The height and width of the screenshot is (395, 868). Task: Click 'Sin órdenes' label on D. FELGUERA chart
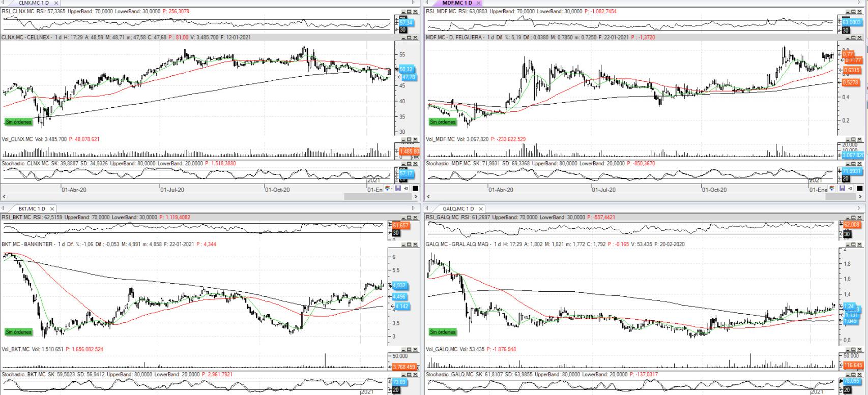click(443, 122)
